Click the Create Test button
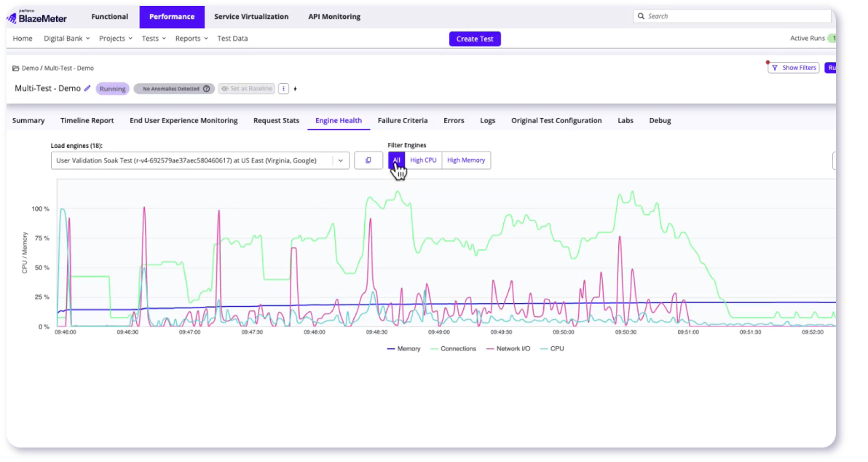Image resolution: width=868 pixels, height=462 pixels. click(x=475, y=39)
